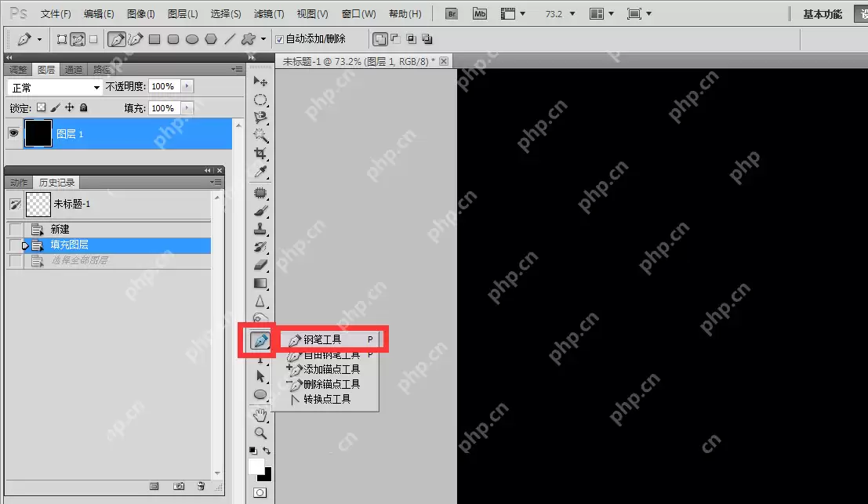
Task: Click the 基本功能 workspace button
Action: [823, 14]
